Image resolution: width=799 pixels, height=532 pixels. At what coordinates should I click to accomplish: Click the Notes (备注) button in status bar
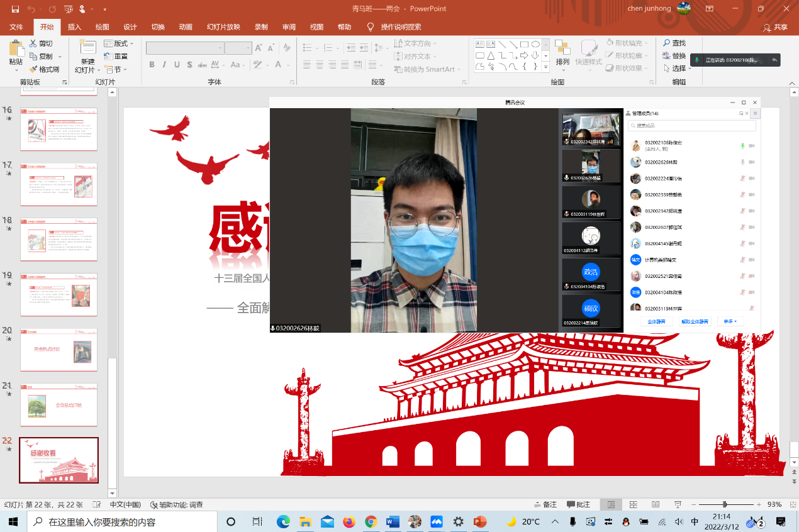pos(545,504)
